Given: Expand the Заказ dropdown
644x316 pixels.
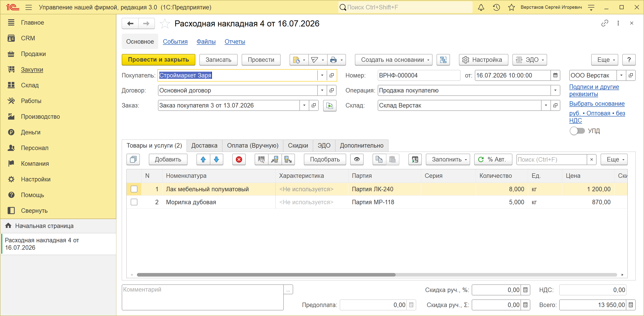Looking at the screenshot, I should pos(304,105).
